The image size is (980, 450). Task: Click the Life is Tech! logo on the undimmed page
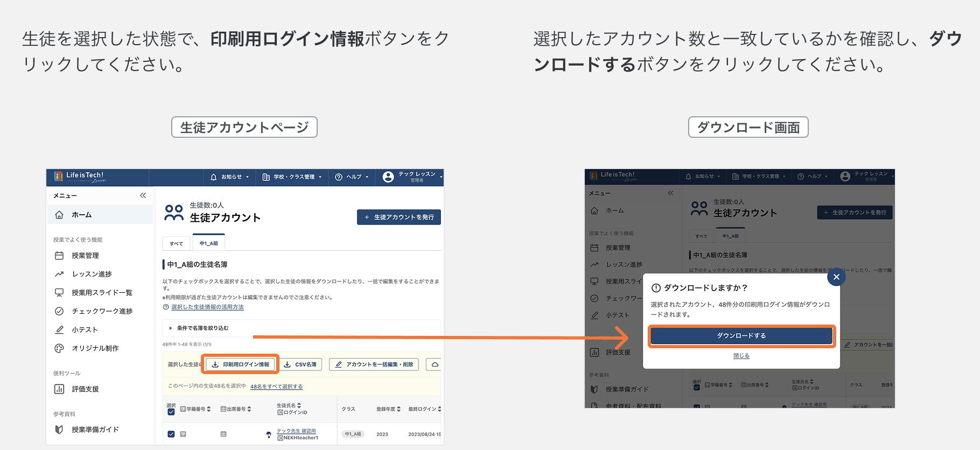pos(80,177)
